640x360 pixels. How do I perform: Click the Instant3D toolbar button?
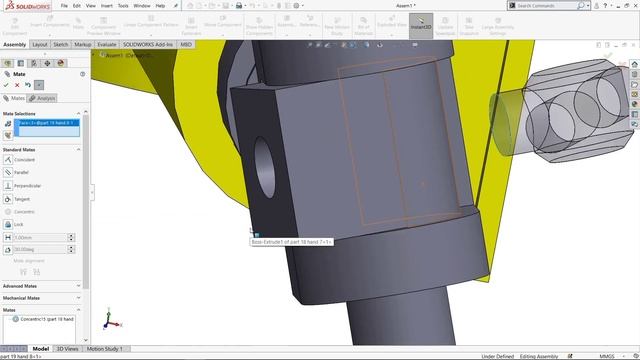(421, 25)
